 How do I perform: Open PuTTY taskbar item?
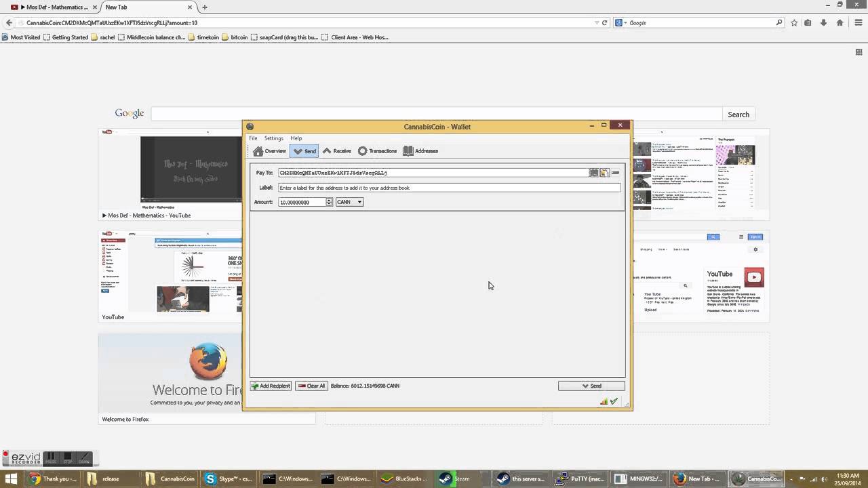pyautogui.click(x=580, y=479)
